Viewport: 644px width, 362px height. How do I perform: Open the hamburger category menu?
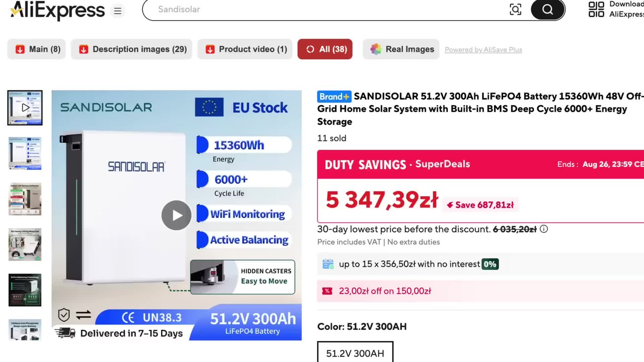pos(117,11)
